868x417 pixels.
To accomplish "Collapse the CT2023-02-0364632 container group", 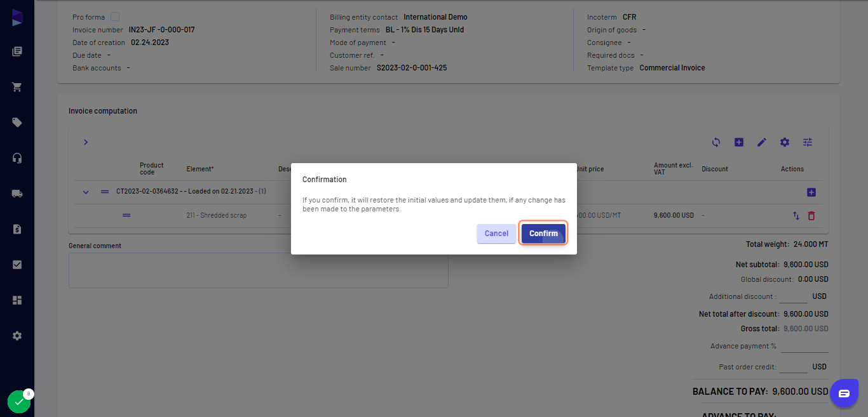I will point(86,192).
